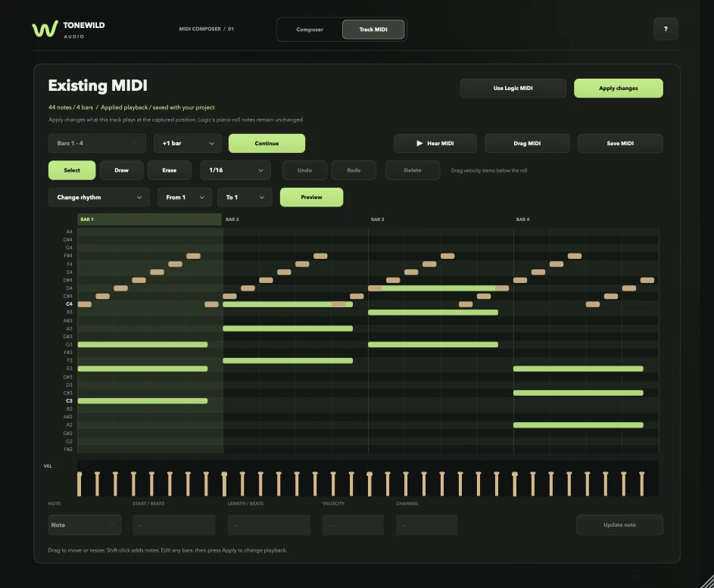Click Apply changes button

coord(618,89)
